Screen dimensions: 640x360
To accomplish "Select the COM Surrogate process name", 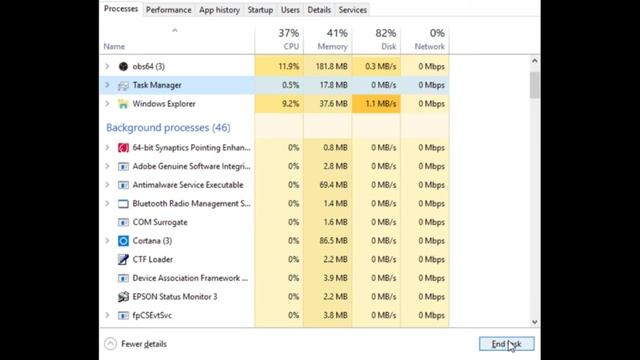I will pyautogui.click(x=160, y=222).
